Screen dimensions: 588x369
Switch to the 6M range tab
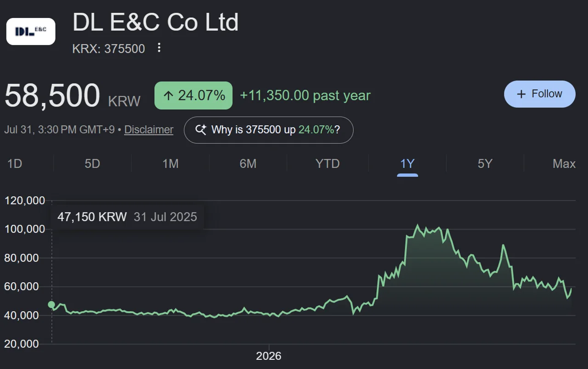248,163
